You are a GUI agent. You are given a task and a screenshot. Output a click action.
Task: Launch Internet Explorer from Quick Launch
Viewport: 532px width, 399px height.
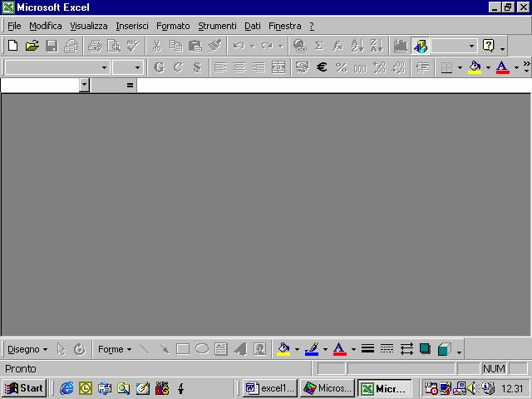(66, 388)
